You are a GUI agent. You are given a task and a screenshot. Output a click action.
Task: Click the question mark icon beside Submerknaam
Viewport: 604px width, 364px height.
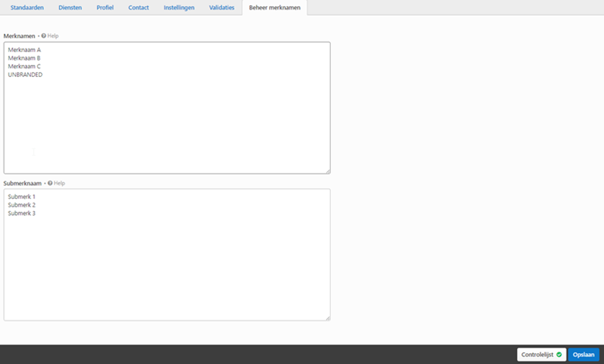click(x=51, y=183)
